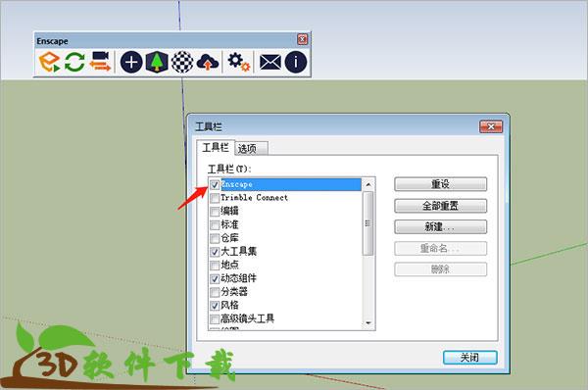Viewport: 588px width, 390px height.
Task: Open Enscape settings gears icon
Action: pyautogui.click(x=238, y=62)
